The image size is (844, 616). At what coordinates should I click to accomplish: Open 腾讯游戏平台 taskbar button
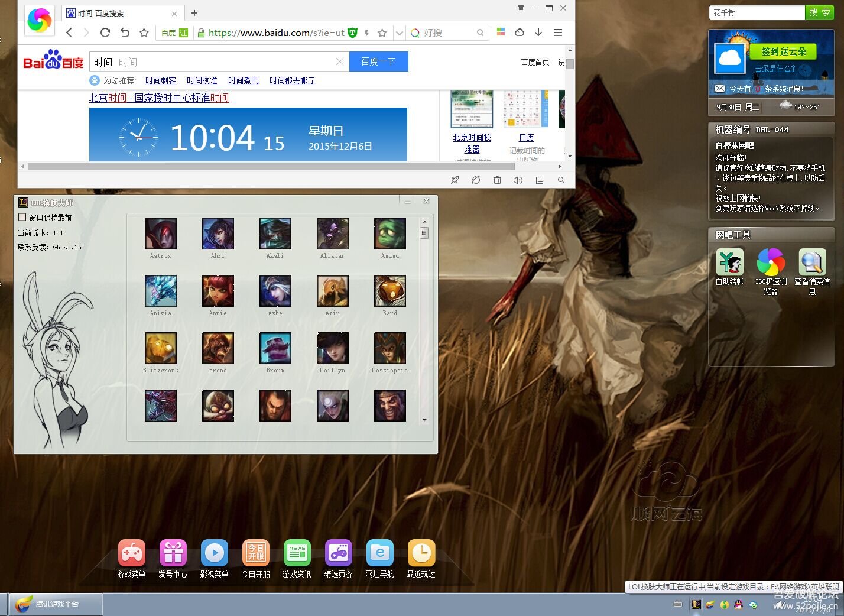56,604
